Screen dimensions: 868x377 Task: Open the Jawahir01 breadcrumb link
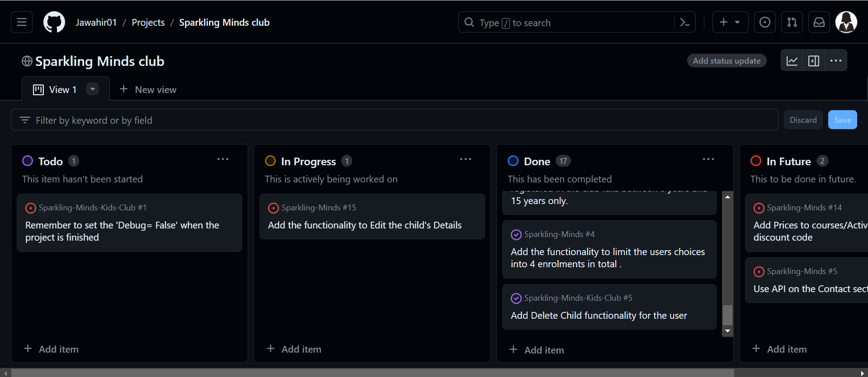click(96, 22)
